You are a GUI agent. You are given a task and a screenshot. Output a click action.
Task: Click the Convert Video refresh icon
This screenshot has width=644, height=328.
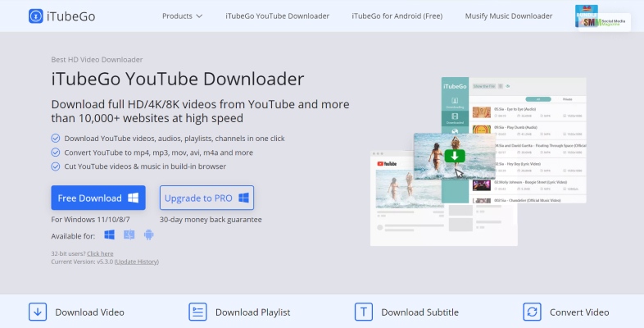coord(532,312)
